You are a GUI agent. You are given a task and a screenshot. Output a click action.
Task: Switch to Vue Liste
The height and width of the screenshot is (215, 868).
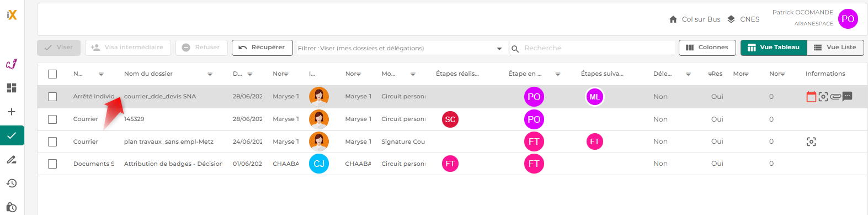coord(835,48)
